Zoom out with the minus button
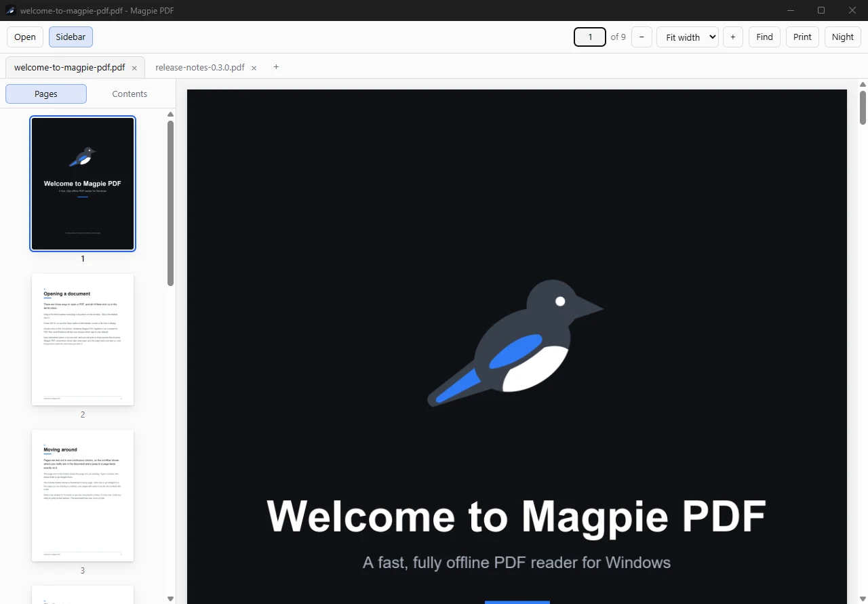Screen dimensions: 868x604 tap(642, 37)
